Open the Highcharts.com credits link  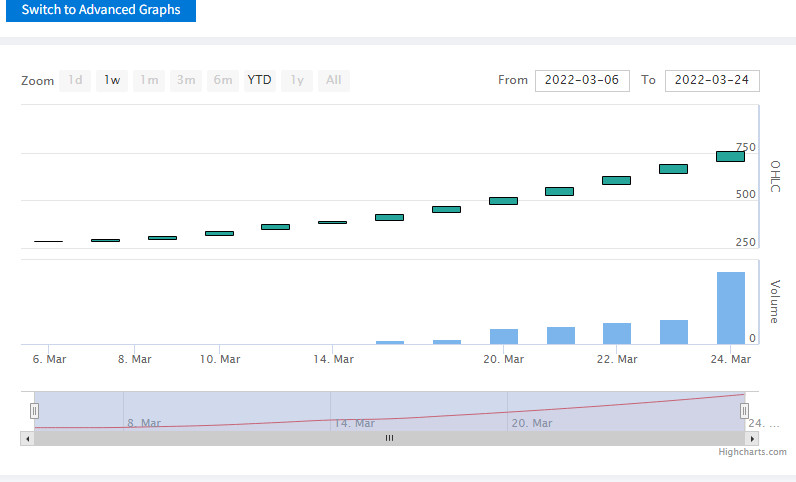tap(752, 452)
